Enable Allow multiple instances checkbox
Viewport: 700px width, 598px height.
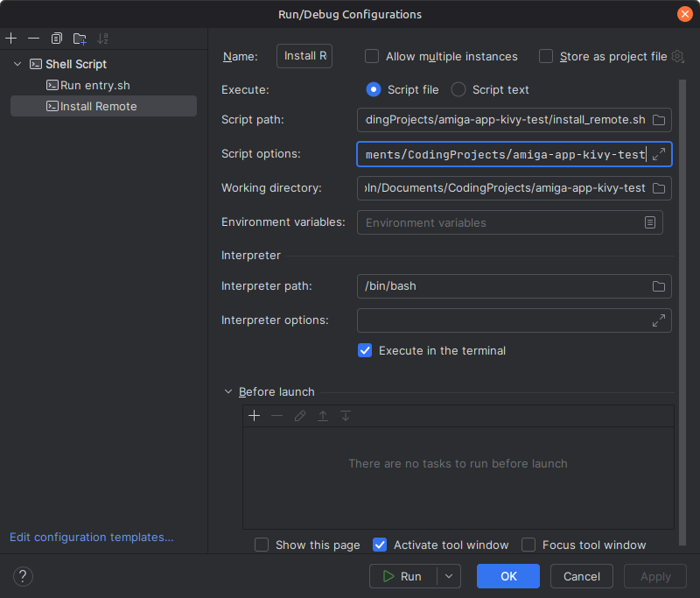(372, 56)
